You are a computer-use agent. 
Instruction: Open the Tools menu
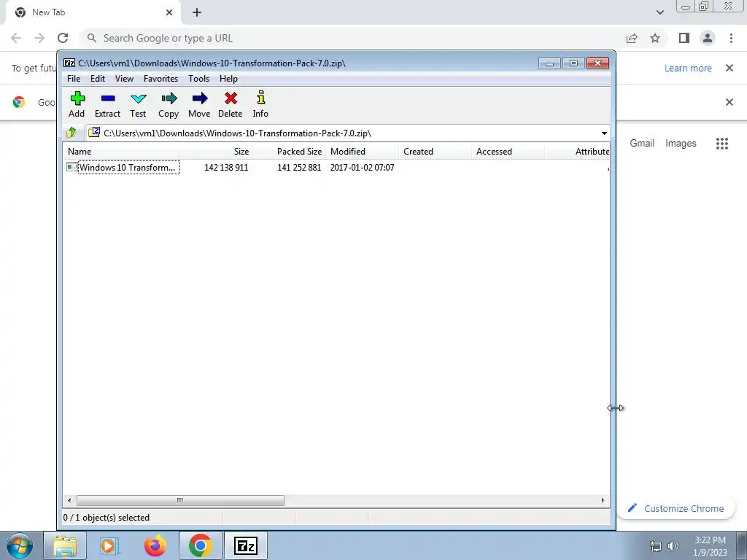(x=198, y=79)
